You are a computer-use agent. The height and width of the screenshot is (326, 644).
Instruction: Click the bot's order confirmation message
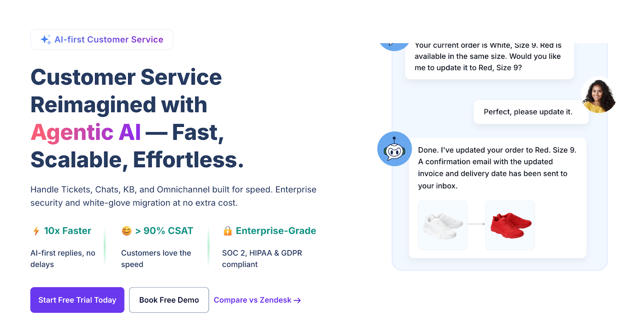[x=497, y=168]
